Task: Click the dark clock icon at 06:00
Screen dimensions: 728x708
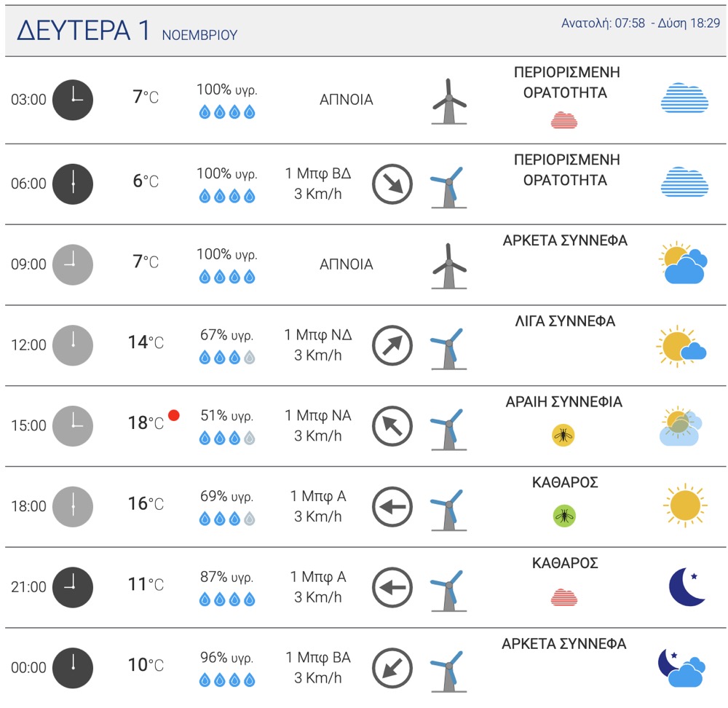Action: pyautogui.click(x=73, y=184)
